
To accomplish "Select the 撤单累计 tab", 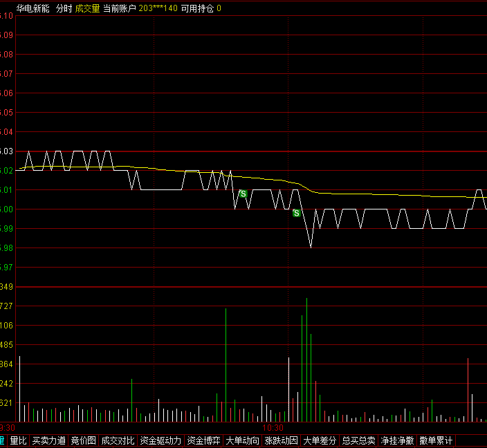I will point(436,440).
